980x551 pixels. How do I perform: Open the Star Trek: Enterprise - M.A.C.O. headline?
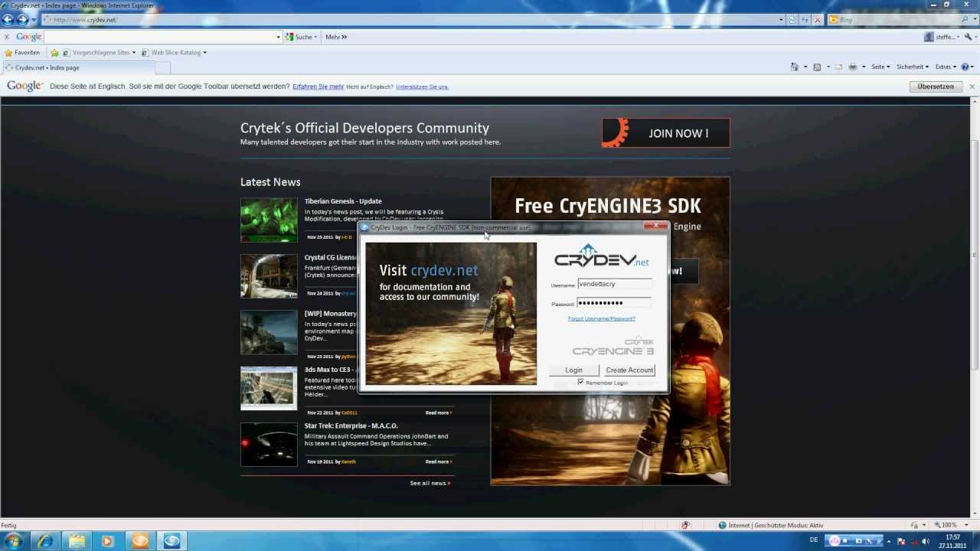click(x=351, y=425)
